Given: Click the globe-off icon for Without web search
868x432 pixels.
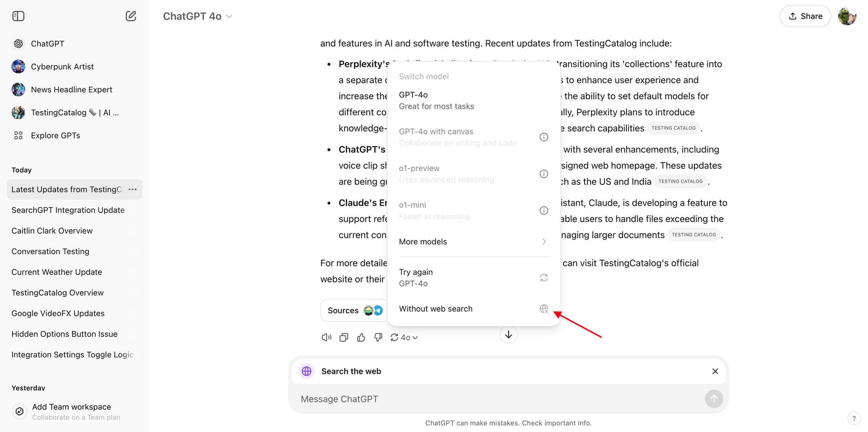Looking at the screenshot, I should coord(544,309).
